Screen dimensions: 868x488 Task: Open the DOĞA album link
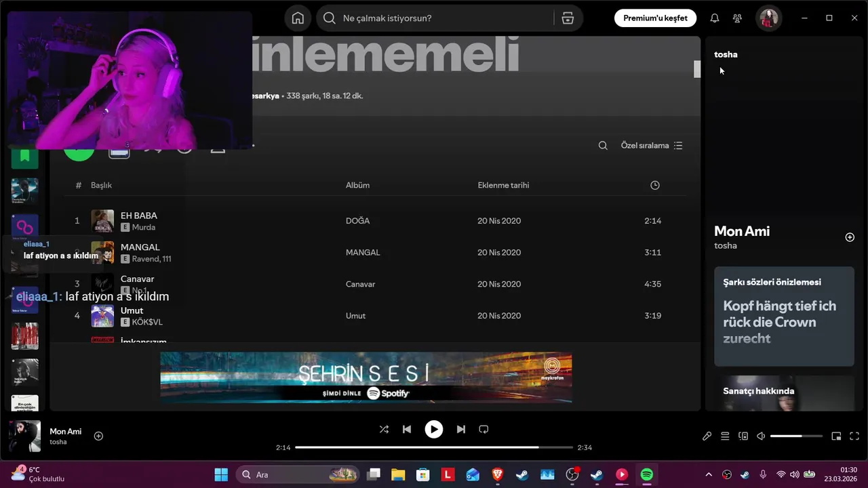pyautogui.click(x=357, y=221)
